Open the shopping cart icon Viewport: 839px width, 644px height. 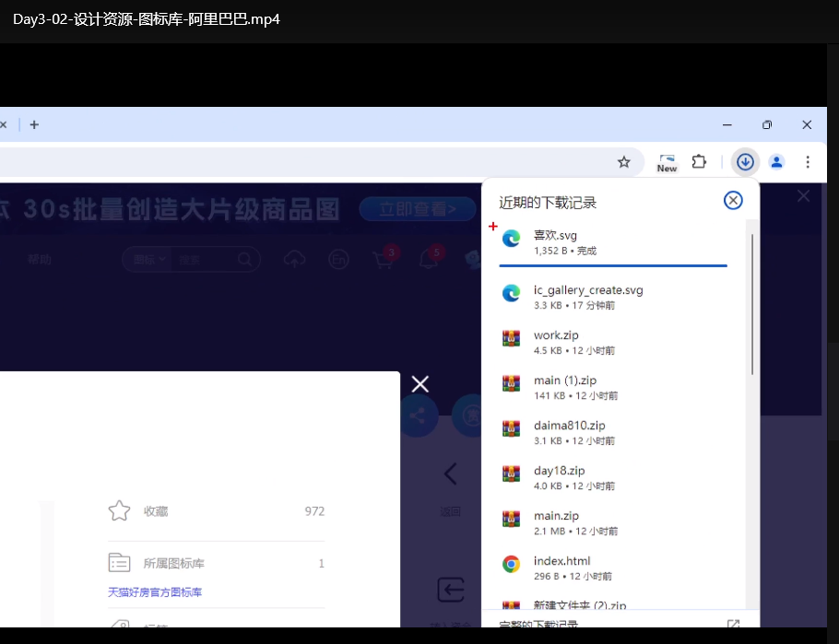tap(384, 260)
